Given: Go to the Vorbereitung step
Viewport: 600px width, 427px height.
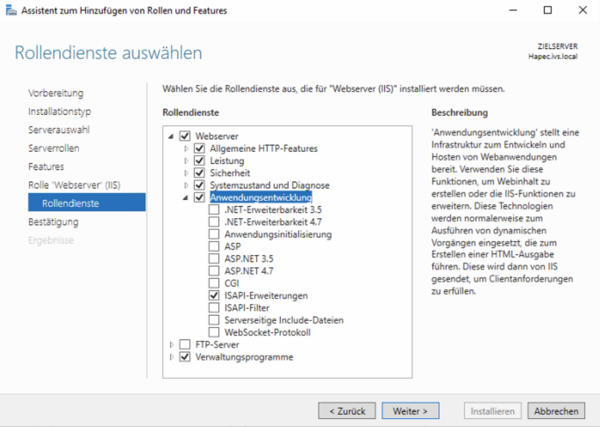Looking at the screenshot, I should [x=55, y=93].
